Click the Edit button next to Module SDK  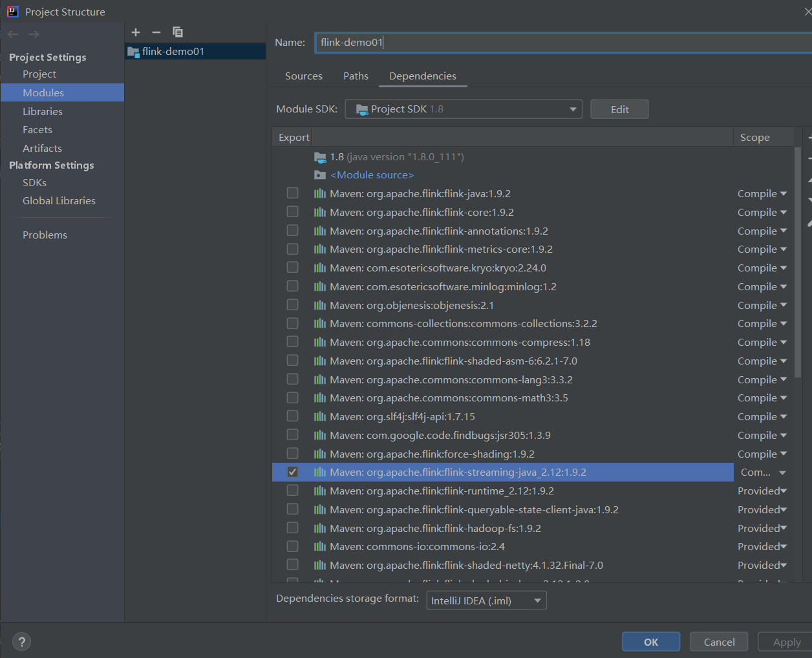tap(619, 109)
